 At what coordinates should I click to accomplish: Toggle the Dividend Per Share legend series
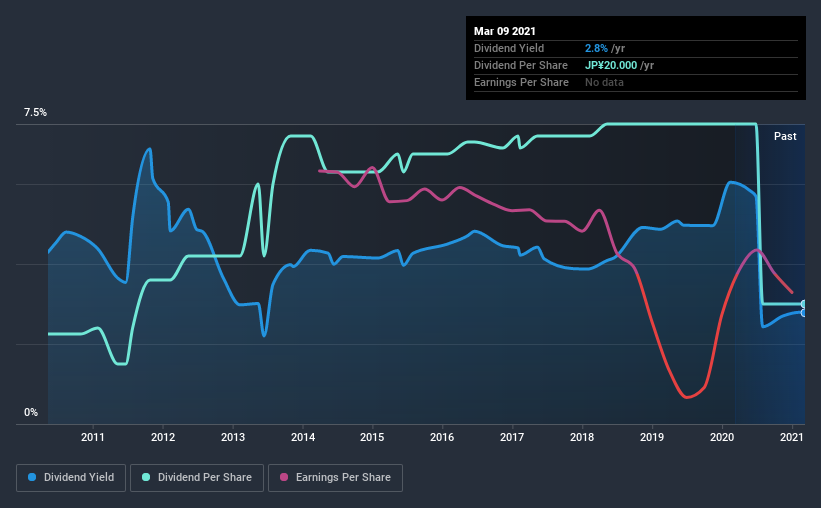click(198, 478)
